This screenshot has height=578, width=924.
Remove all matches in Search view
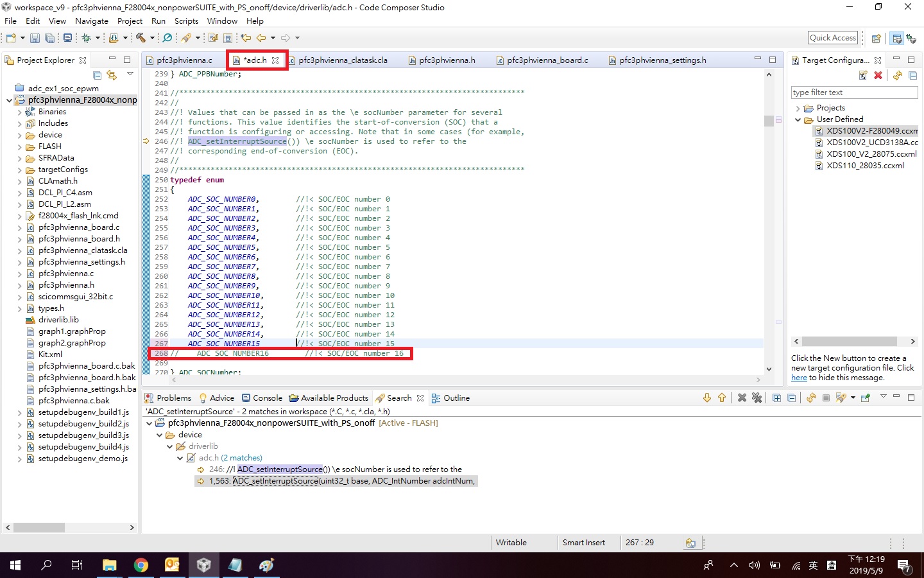757,398
